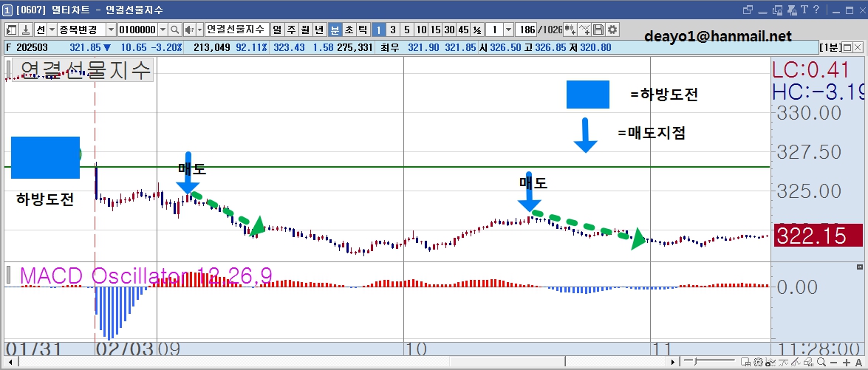Search for a symbol using the magnifier icon
The width and height of the screenshot is (868, 370).
click(174, 30)
